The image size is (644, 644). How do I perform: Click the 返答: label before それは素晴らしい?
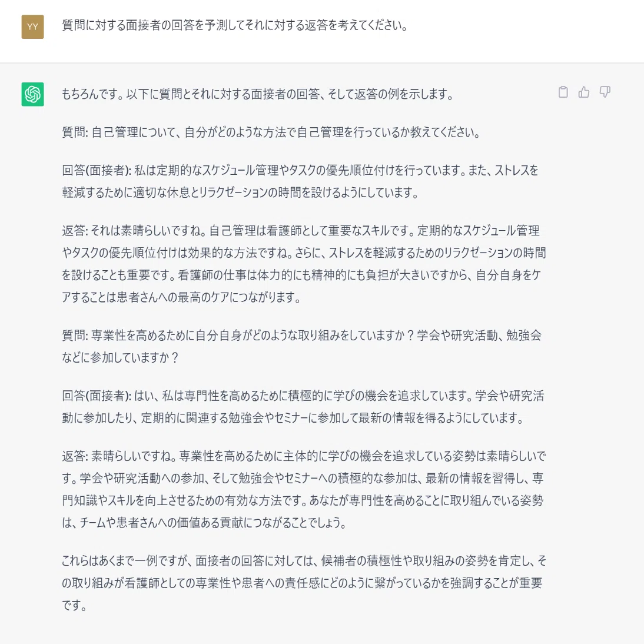[75, 230]
